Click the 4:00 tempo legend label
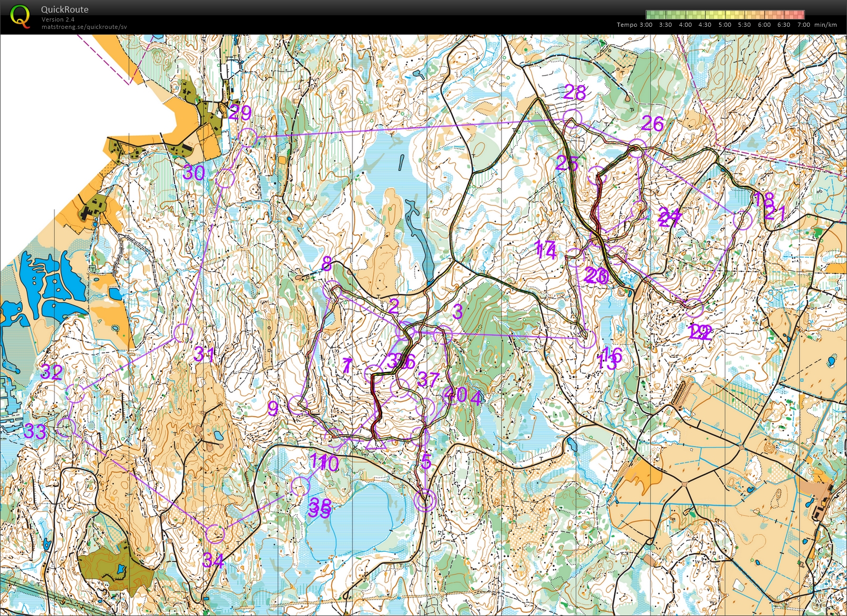This screenshot has width=847, height=616. click(x=686, y=25)
